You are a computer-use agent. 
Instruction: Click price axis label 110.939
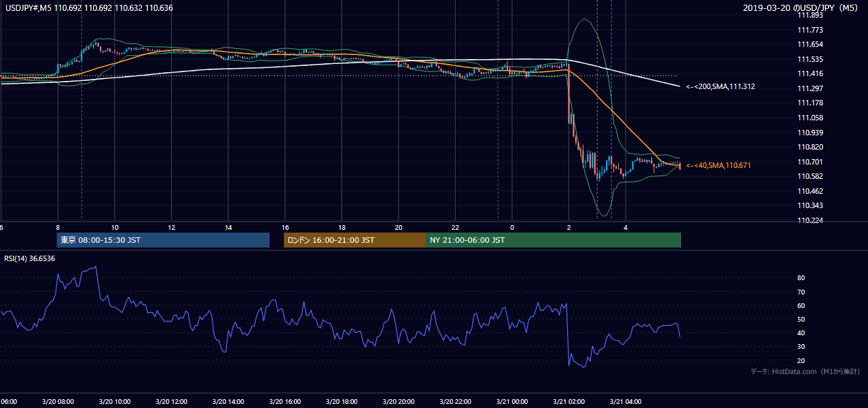[810, 133]
